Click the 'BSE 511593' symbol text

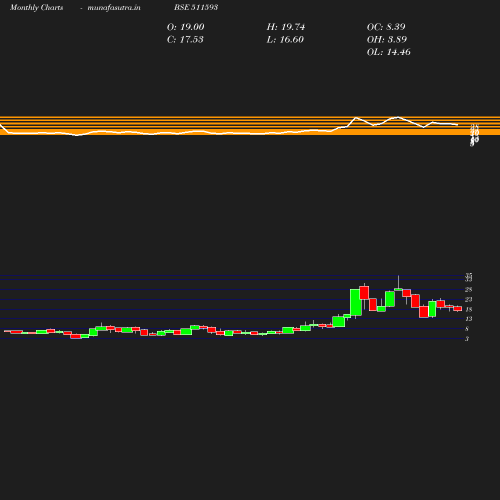pos(196,7)
